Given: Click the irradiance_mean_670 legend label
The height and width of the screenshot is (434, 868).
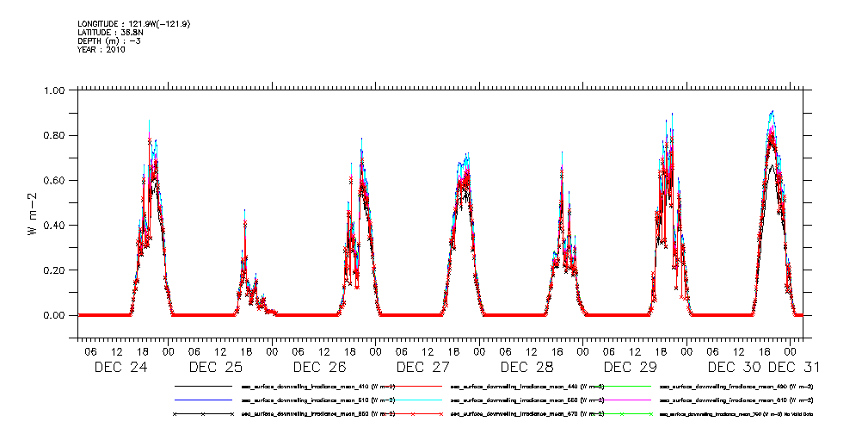Looking at the screenshot, I should click(527, 413).
